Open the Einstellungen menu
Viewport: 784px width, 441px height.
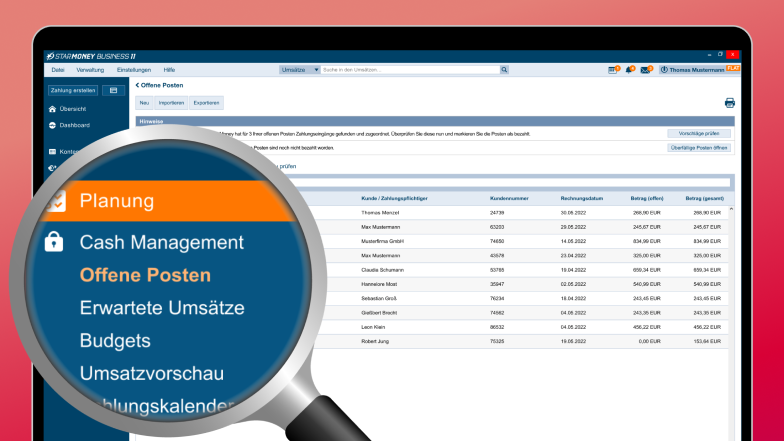coord(134,70)
